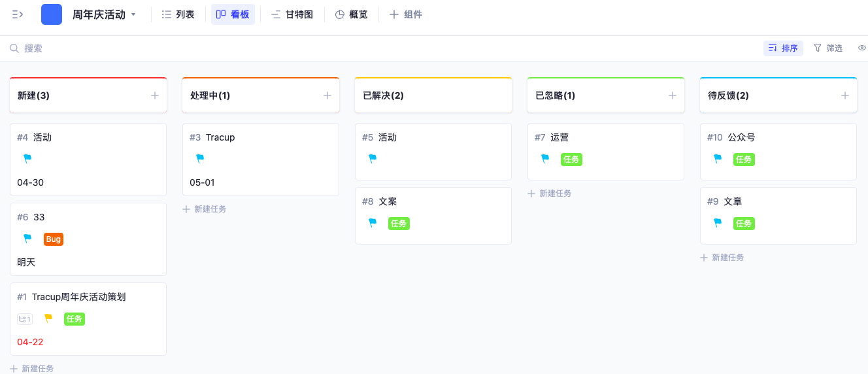Open task Tracup周年庆活动策划
This screenshot has height=374, width=868.
tap(78, 297)
